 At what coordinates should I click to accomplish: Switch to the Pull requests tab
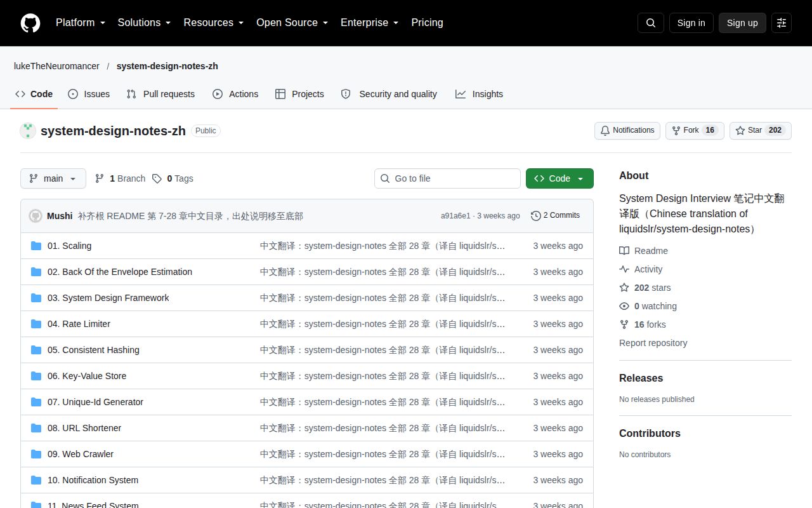coord(160,94)
